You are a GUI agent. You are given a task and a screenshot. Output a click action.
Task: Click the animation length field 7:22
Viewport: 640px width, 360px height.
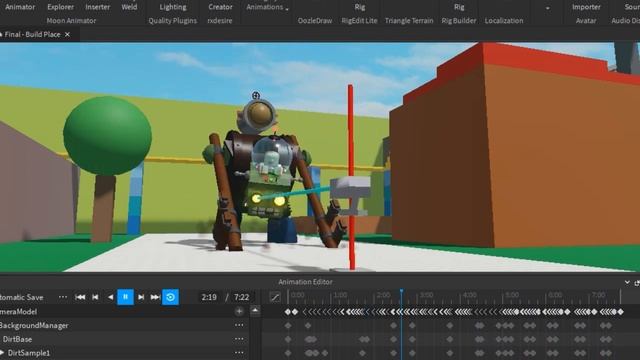coord(241,297)
